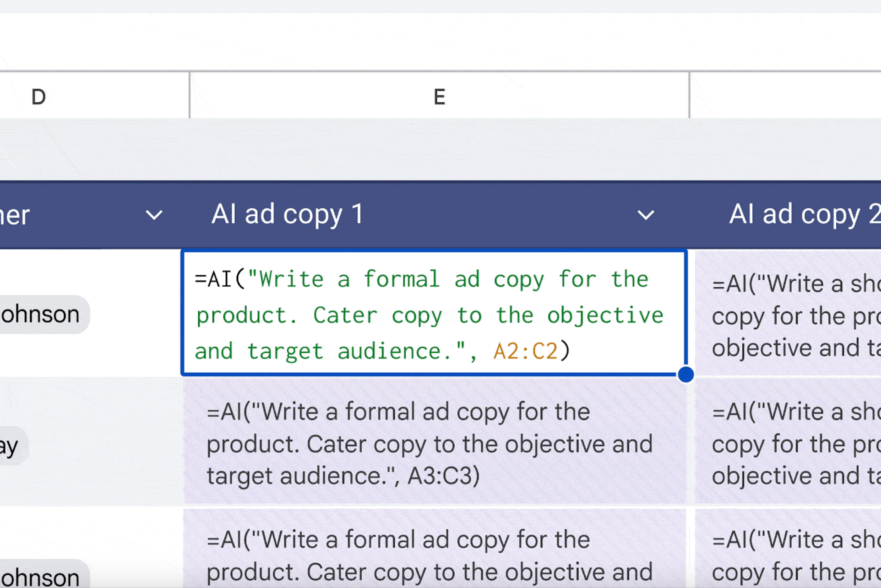Open the dropdown on the "AI ad copy 1" header
Screen dimensions: 881x588
(x=646, y=214)
